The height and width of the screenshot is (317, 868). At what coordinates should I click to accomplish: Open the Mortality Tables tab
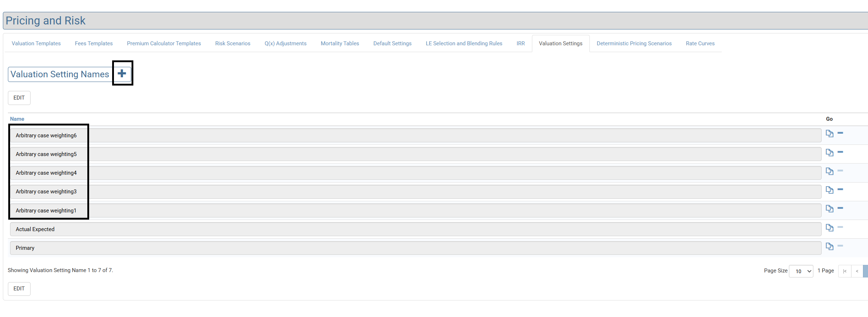click(340, 43)
